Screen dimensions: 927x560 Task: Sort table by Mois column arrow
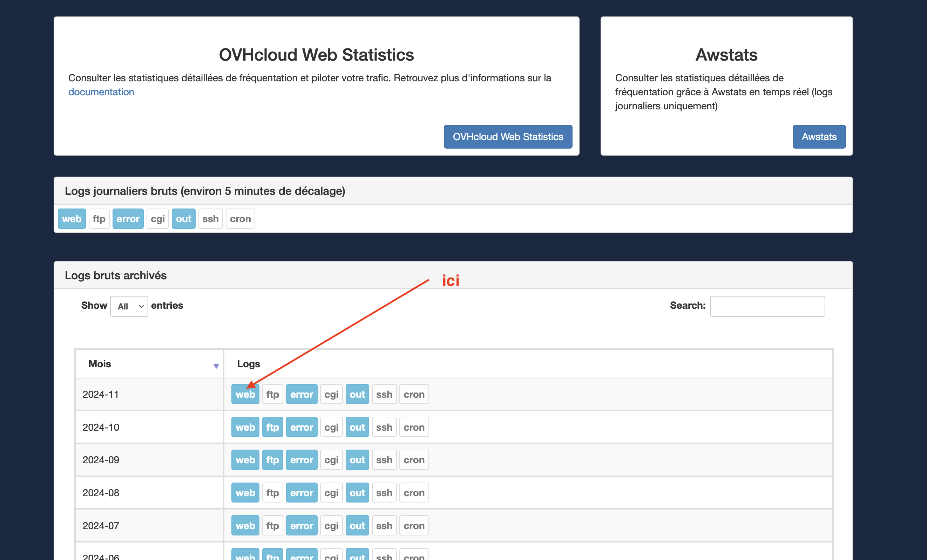tap(216, 366)
